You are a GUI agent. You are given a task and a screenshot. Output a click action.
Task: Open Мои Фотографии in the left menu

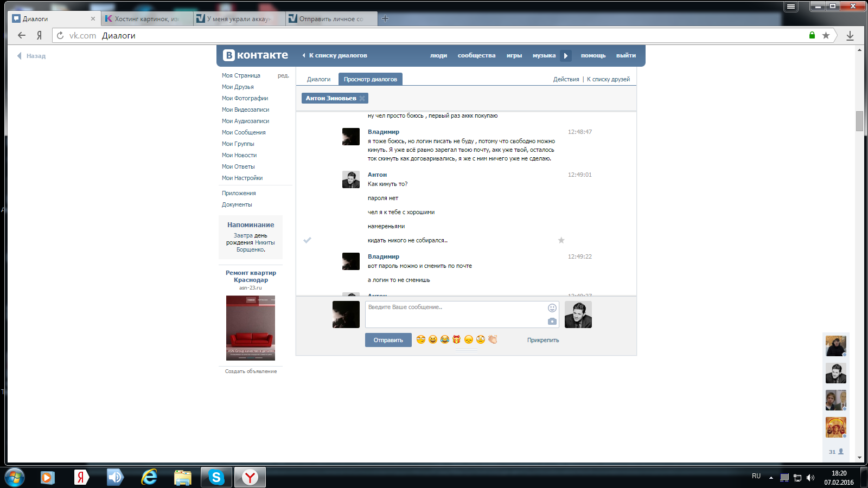tap(245, 98)
